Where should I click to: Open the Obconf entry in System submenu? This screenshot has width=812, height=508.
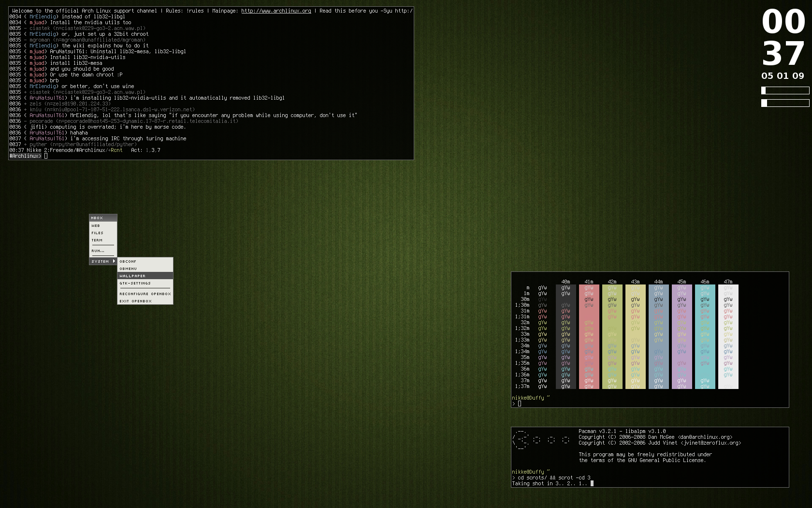coord(145,261)
